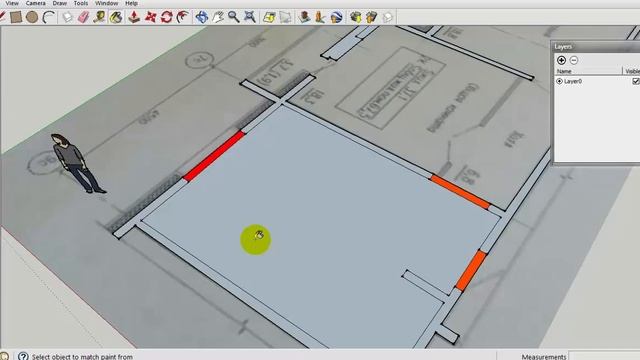Select the Orbit camera tool
This screenshot has height=360, width=640.
[x=202, y=17]
